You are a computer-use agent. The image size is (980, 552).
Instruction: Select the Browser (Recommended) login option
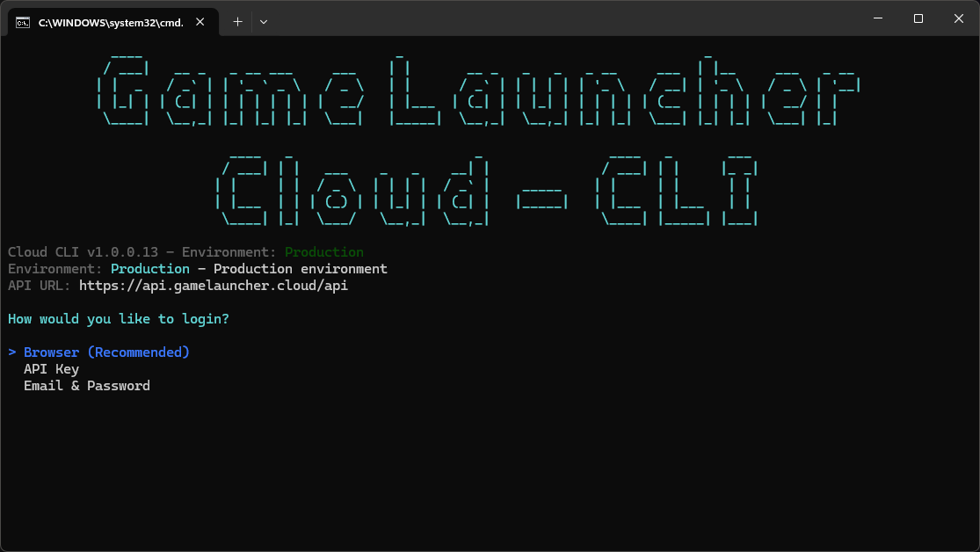(106, 352)
